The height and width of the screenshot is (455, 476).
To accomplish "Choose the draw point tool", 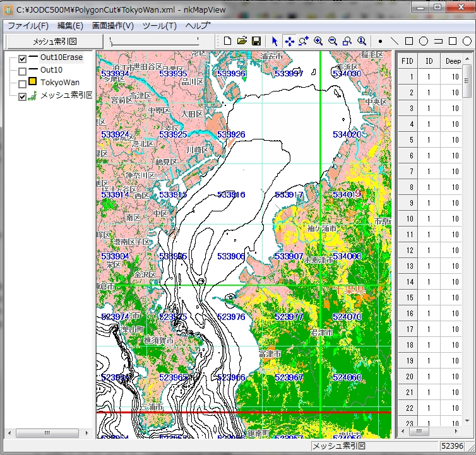I will (380, 41).
